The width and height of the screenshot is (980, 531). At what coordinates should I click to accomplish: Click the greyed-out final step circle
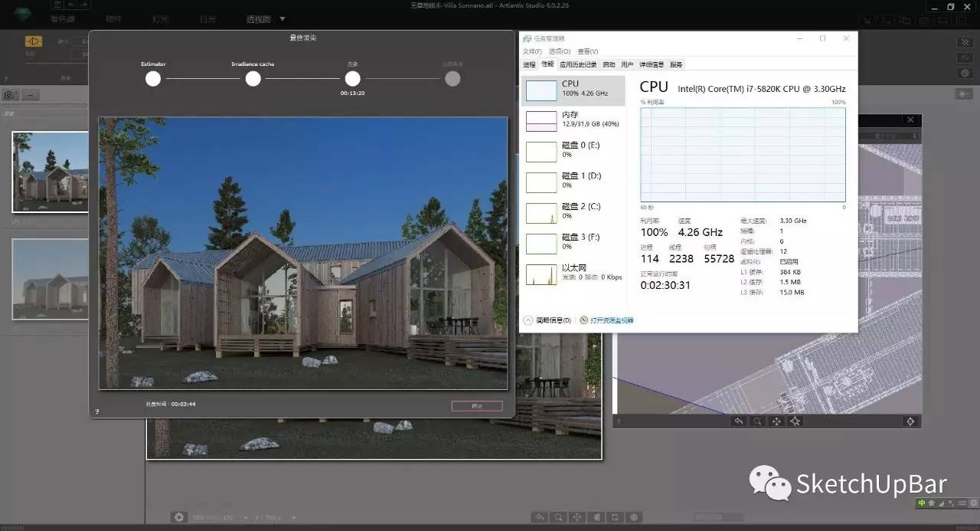(x=452, y=78)
